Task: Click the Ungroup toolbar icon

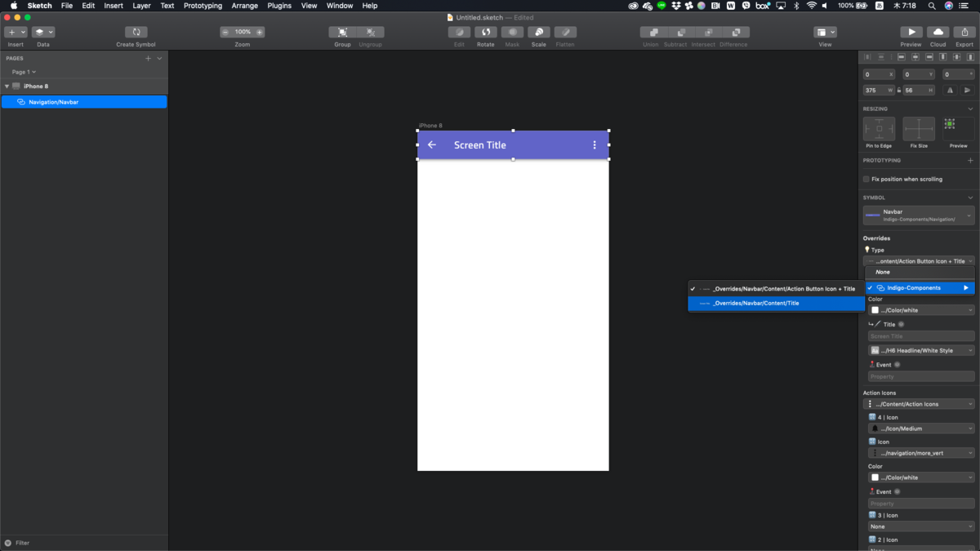Action: click(x=370, y=32)
